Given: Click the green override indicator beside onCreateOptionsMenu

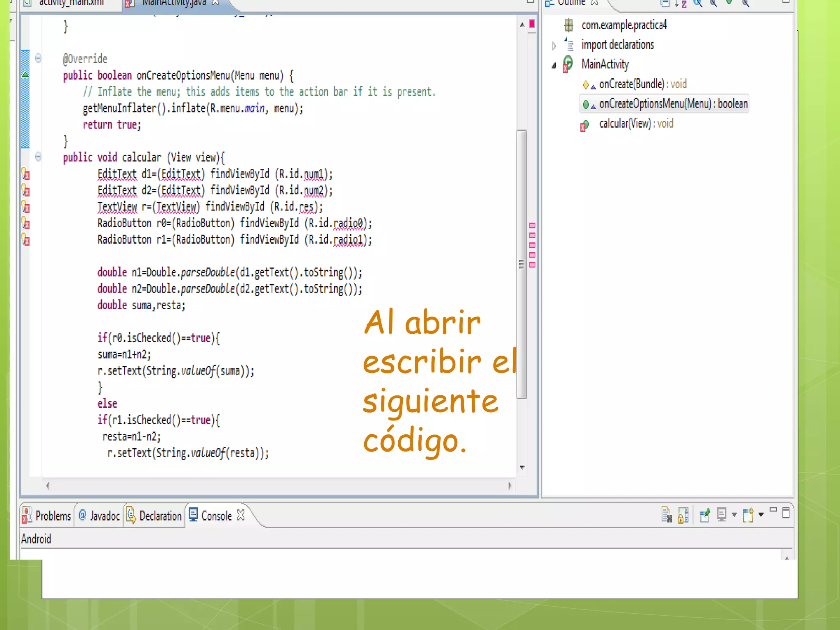Looking at the screenshot, I should (x=25, y=74).
